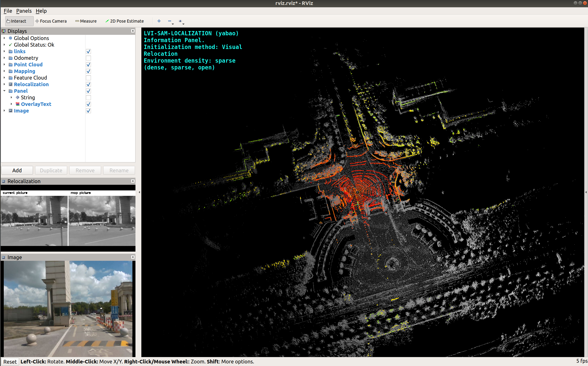Close the Displays panel
Screen dimensions: 588x366
pyautogui.click(x=133, y=31)
